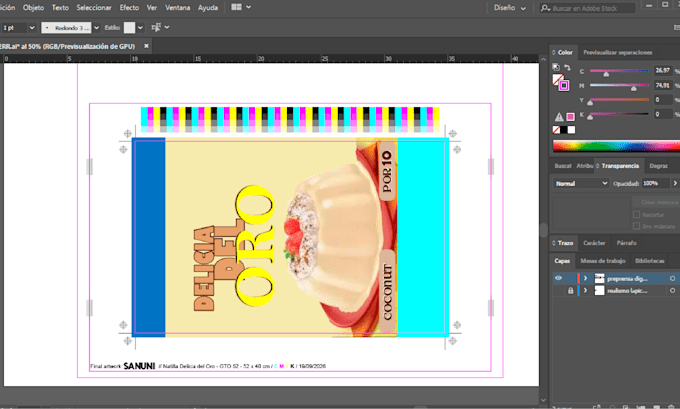Click the Crear máscara button
This screenshot has width=680, height=409.
[x=657, y=202]
